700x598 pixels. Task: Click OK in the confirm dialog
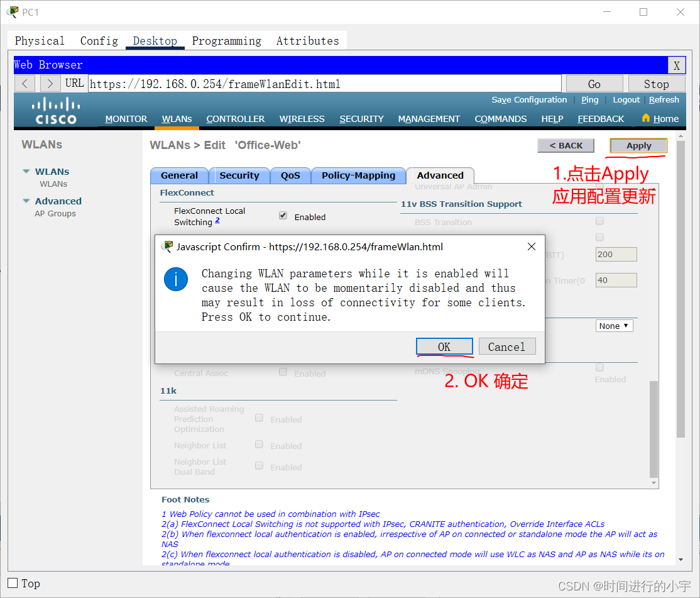tap(444, 346)
